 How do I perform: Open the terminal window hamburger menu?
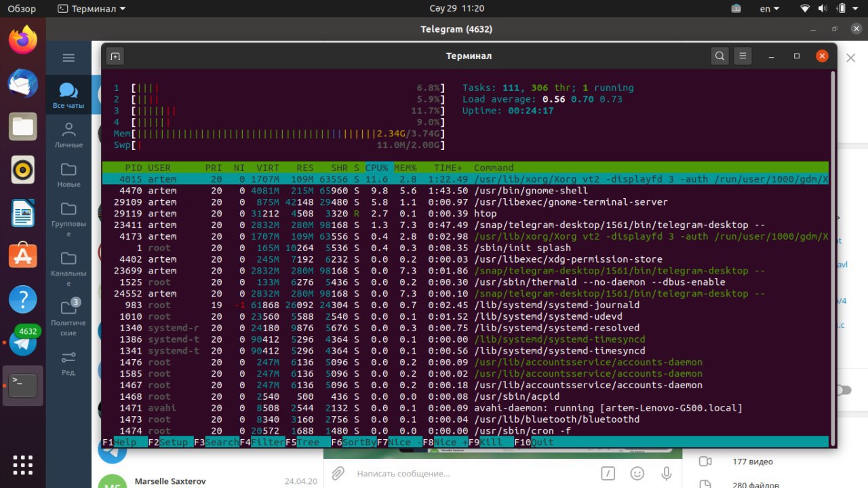(x=743, y=56)
